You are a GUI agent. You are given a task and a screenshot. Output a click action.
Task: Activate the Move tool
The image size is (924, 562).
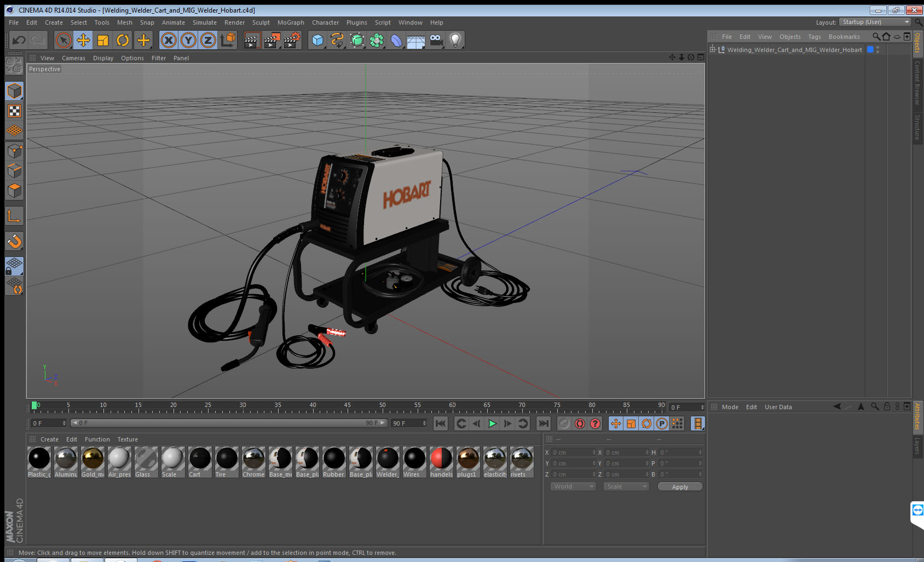tap(83, 40)
